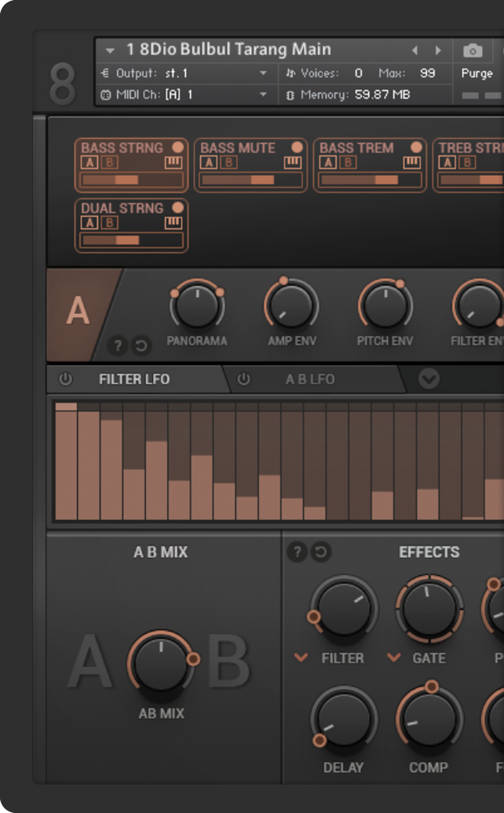Click keyboard icon in BASS STRNG slot
The height and width of the screenshot is (813, 504).
click(x=173, y=163)
